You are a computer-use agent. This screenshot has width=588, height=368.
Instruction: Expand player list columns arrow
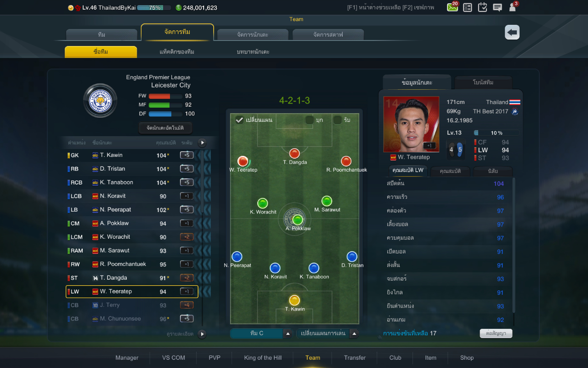pyautogui.click(x=202, y=143)
